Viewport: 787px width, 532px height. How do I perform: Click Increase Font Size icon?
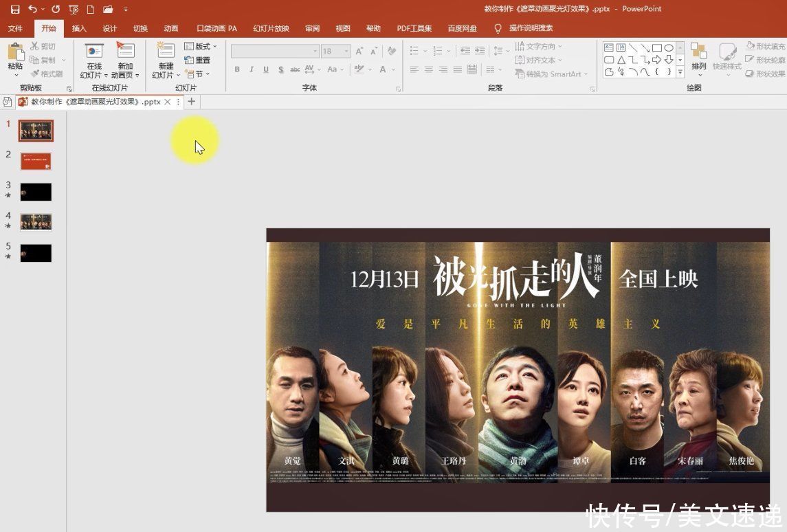(x=358, y=50)
